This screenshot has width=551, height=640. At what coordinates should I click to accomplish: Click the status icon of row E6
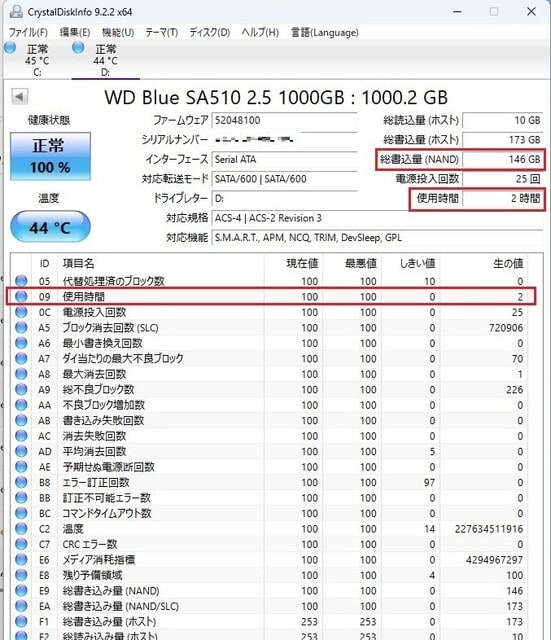pyautogui.click(x=21, y=560)
